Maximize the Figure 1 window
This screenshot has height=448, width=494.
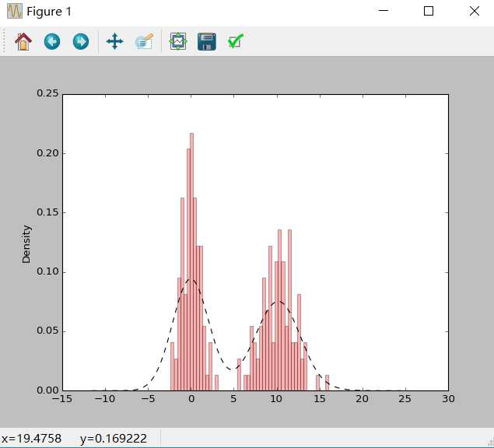pos(429,11)
